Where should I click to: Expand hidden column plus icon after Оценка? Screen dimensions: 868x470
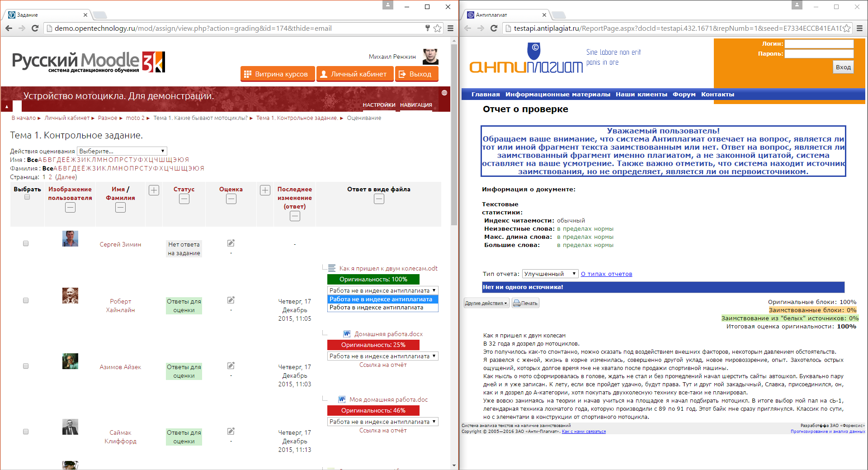pos(265,190)
